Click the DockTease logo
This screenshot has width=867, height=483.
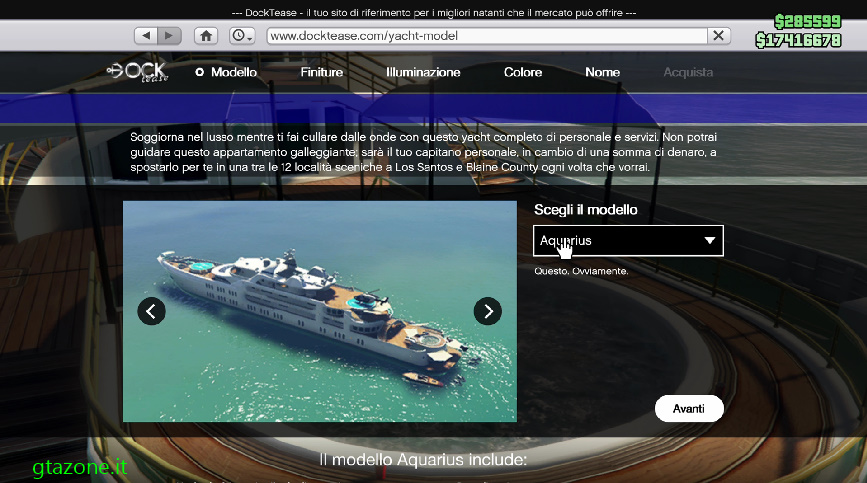click(x=137, y=72)
